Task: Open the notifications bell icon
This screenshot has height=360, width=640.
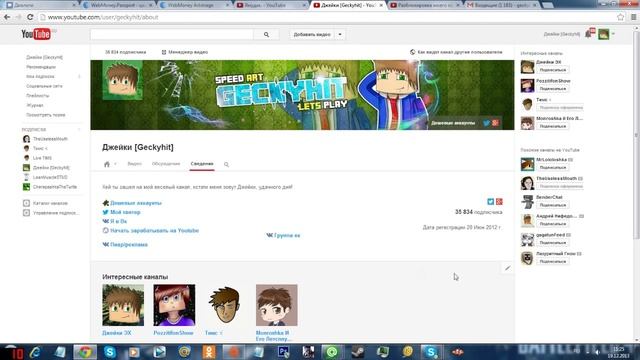Action: point(589,34)
